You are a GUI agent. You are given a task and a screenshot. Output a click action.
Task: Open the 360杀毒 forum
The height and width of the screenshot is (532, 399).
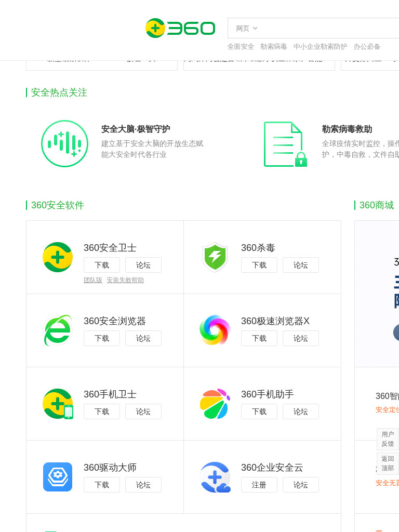[x=301, y=265]
